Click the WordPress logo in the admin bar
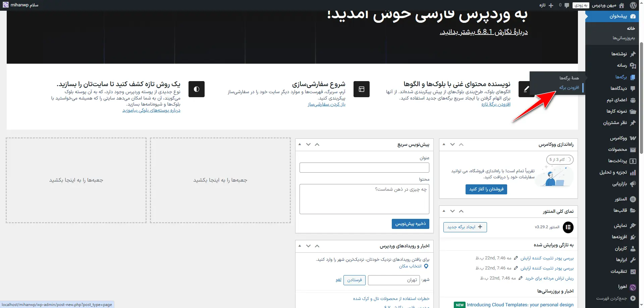Screen dimensions: 644x308 point(633,5)
